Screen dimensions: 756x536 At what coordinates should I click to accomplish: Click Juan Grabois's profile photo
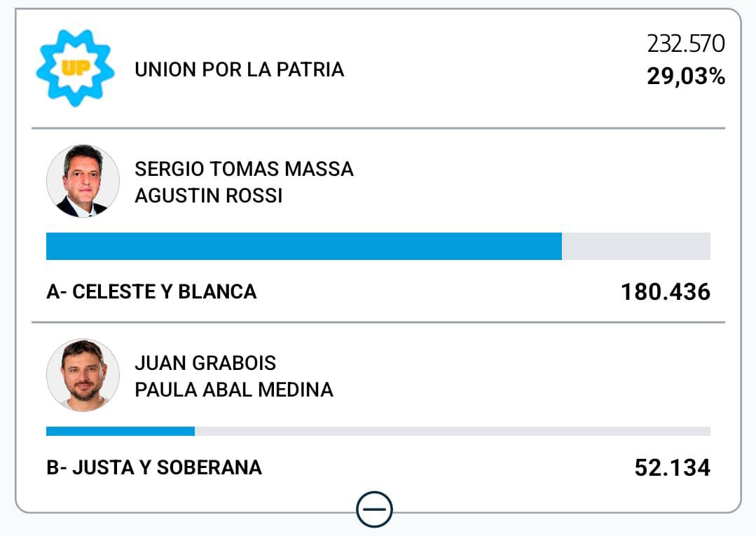(x=83, y=376)
